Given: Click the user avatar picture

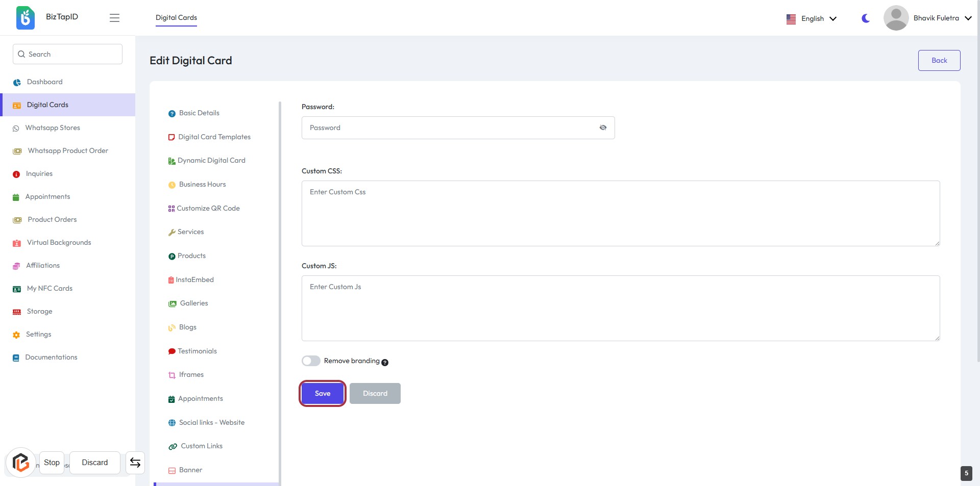Looking at the screenshot, I should click(895, 18).
